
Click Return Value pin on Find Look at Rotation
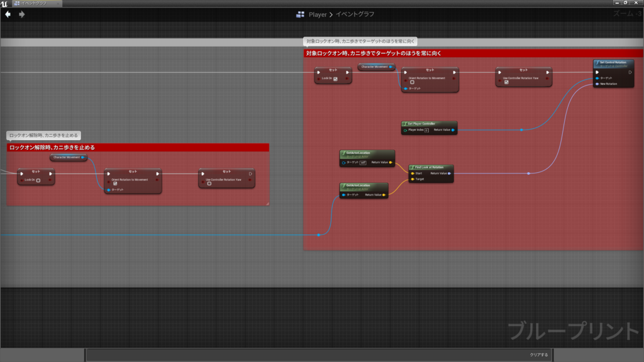pyautogui.click(x=449, y=173)
